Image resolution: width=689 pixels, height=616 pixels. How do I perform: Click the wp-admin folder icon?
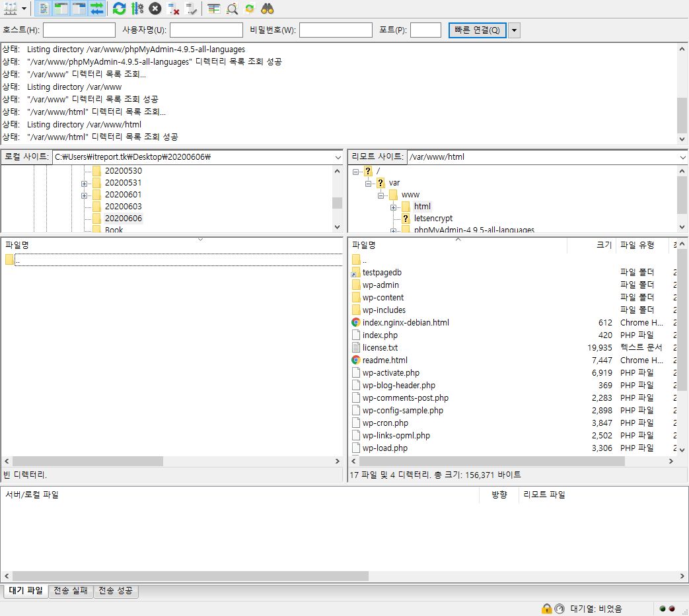pos(356,285)
